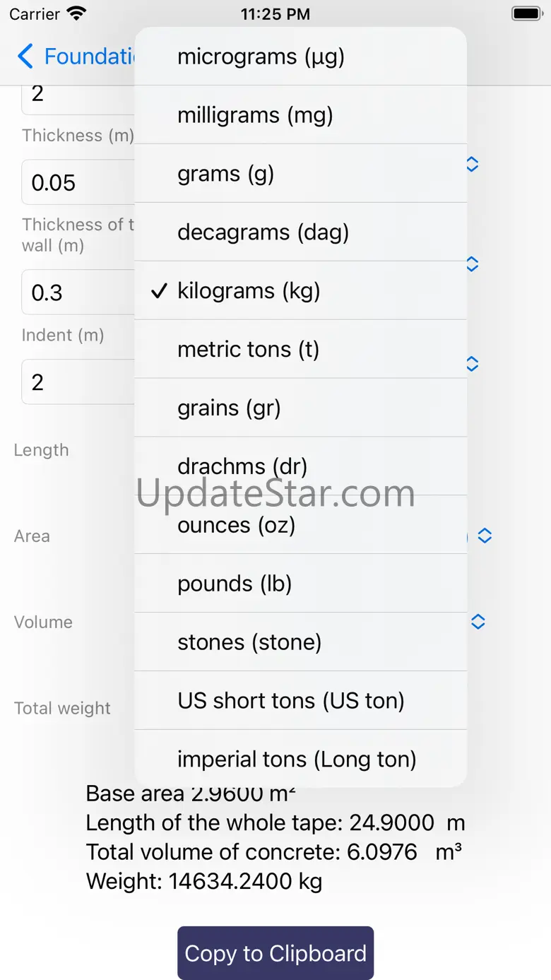Open unit picker arrows beside Area
551x980 pixels.
pos(485,536)
